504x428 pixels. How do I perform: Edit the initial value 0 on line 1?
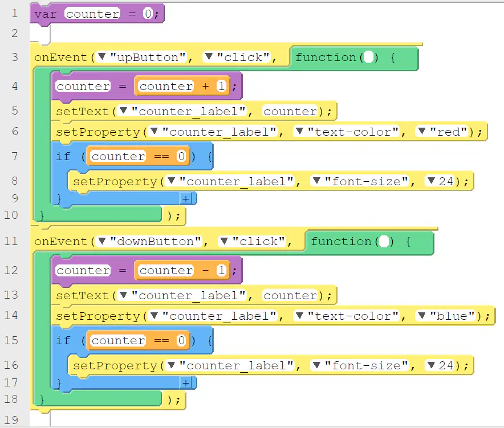(x=148, y=14)
